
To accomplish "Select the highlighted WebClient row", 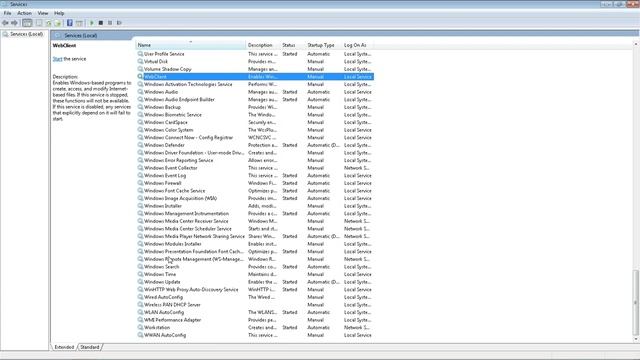I will click(x=255, y=77).
